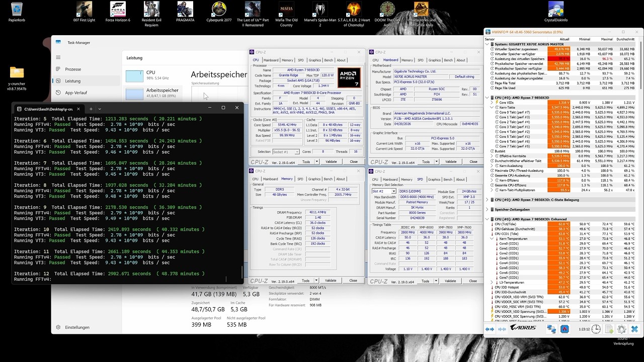Expand Speicher-Zeitangaben group

[487, 210]
